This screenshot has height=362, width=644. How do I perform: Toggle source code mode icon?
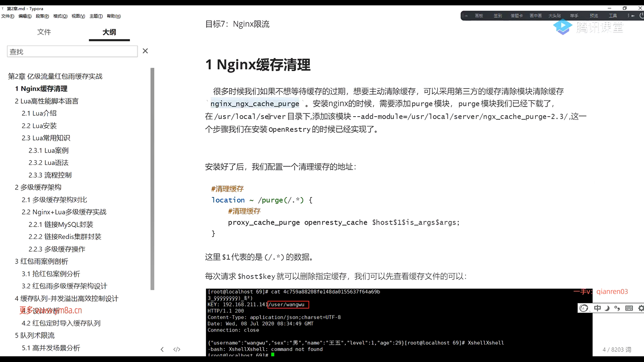[x=177, y=349]
